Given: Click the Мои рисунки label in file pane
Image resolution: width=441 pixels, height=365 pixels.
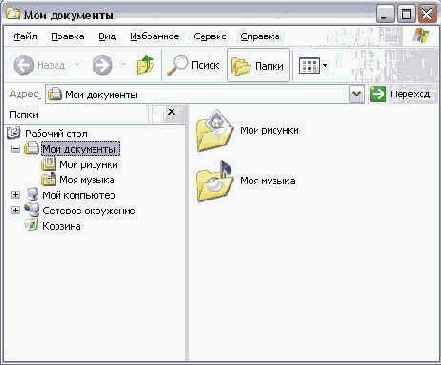Looking at the screenshot, I should click(269, 130).
